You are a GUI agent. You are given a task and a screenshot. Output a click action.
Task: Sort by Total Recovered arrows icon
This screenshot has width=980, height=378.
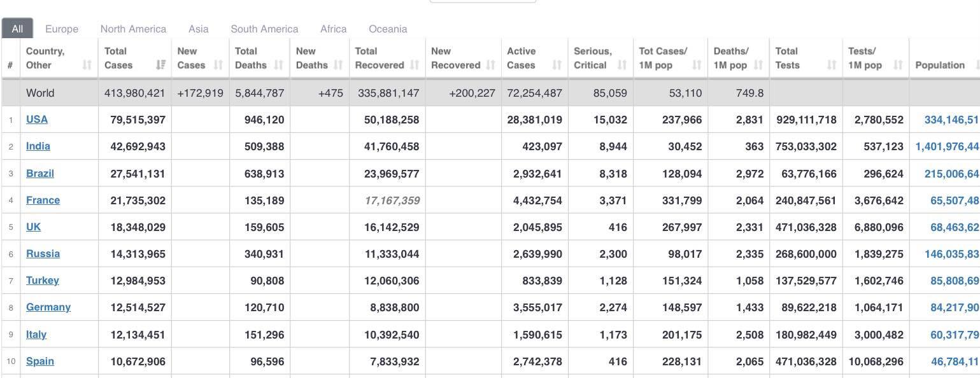point(415,65)
